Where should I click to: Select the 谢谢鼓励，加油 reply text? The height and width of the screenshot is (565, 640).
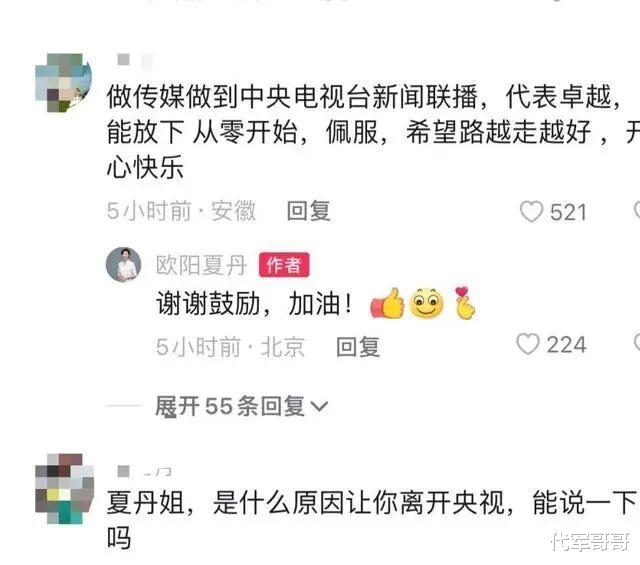click(253, 304)
